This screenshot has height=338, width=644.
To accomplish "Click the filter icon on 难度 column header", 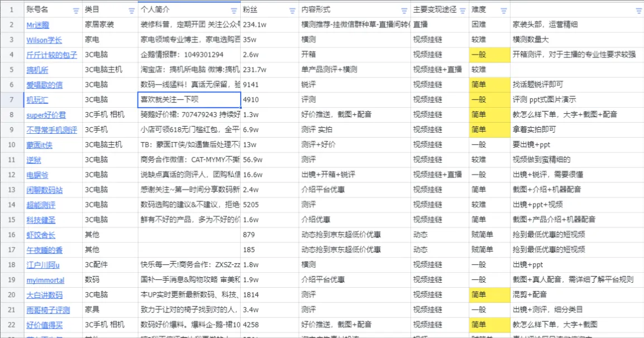I will [x=503, y=9].
